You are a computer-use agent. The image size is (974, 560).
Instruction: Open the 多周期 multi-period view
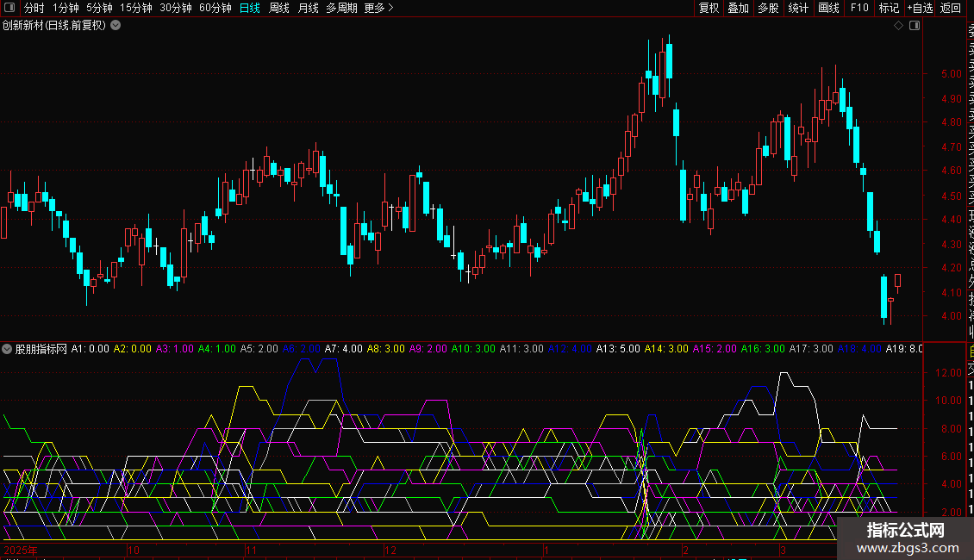[341, 8]
